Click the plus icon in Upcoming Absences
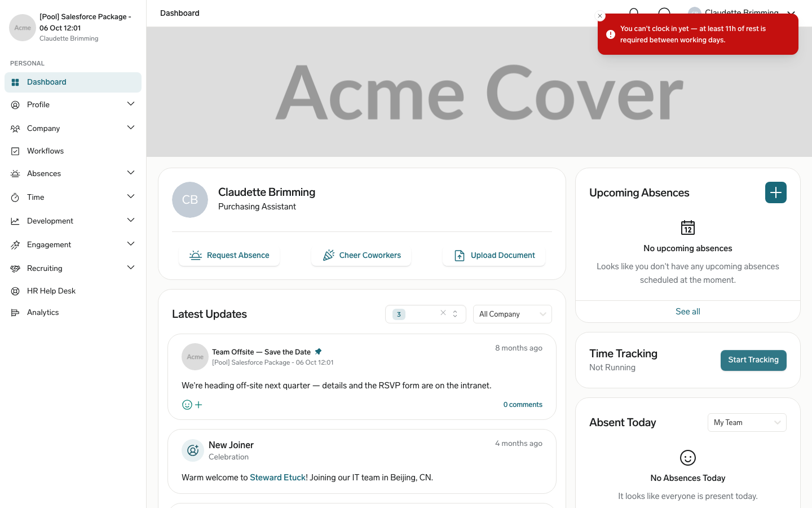The height and width of the screenshot is (508, 812). [775, 192]
